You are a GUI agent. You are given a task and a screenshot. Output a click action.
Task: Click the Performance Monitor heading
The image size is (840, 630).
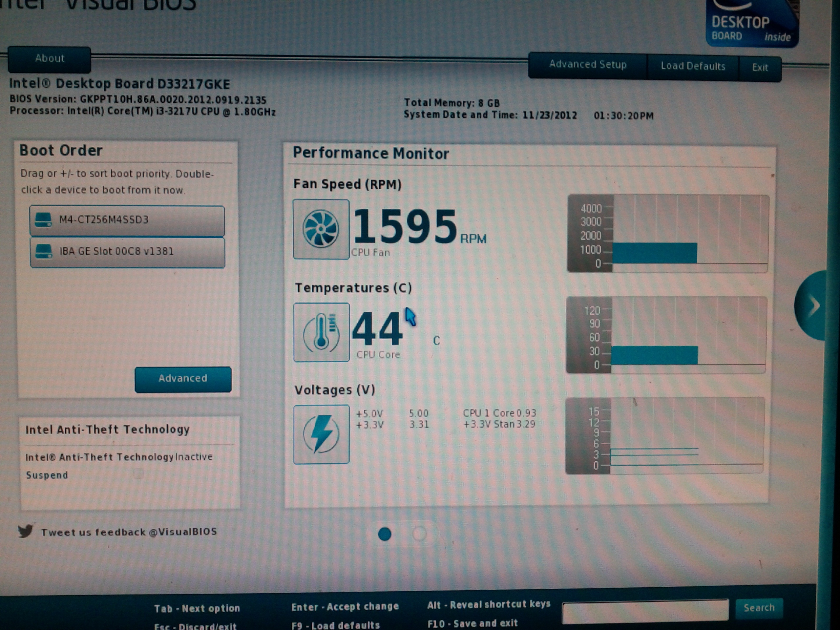click(371, 154)
